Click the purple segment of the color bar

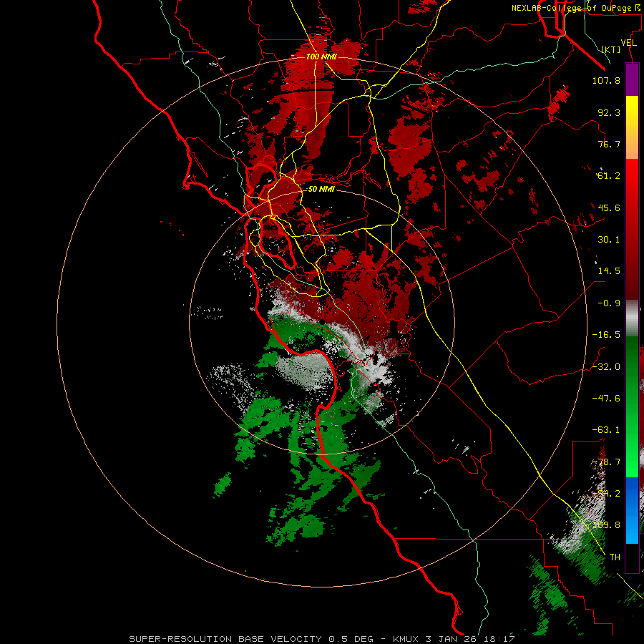pyautogui.click(x=632, y=79)
